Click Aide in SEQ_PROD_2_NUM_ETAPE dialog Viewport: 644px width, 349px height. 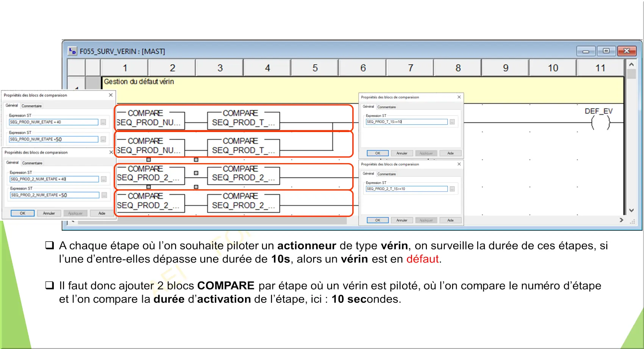pos(102,213)
